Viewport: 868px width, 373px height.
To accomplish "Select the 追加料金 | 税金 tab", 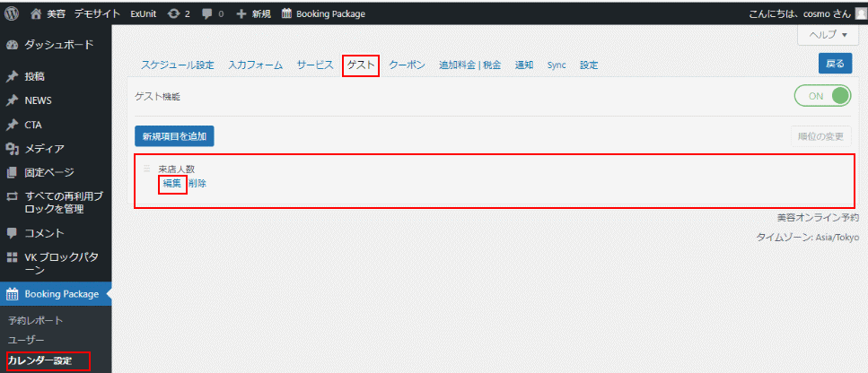I will tap(469, 65).
